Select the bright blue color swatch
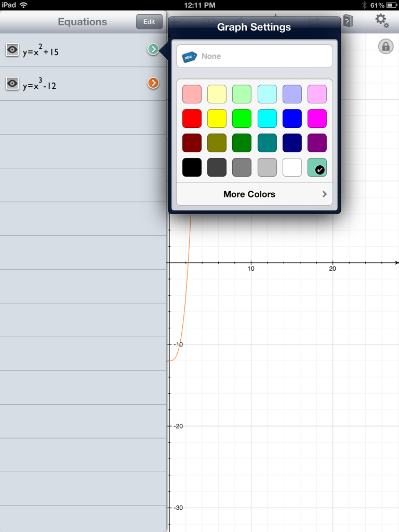Screen dimensions: 399x532 [292, 118]
